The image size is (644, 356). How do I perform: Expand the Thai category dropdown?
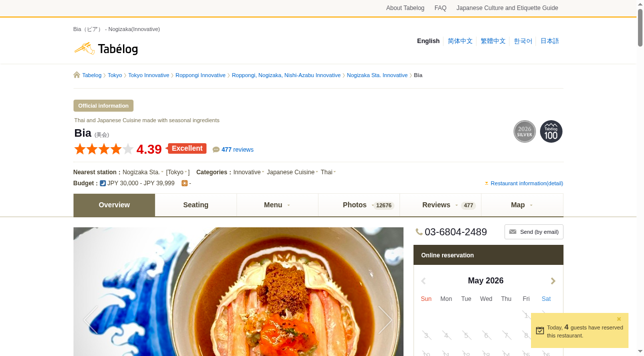tap(334, 172)
